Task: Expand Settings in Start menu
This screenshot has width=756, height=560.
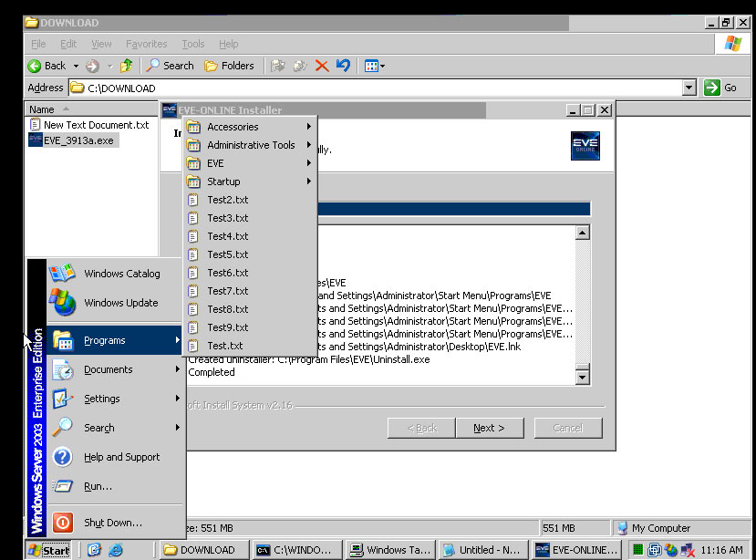Action: [x=115, y=399]
